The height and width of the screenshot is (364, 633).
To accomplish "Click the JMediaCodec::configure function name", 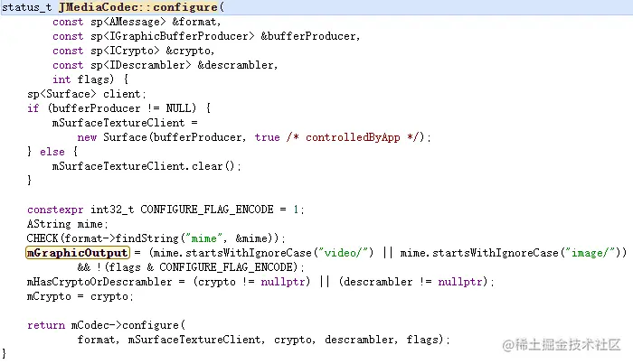I will [138, 7].
